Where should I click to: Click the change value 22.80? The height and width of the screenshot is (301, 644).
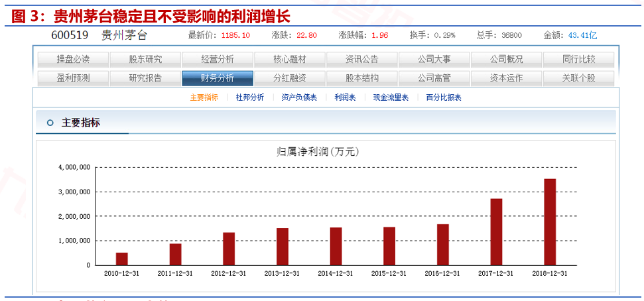[x=307, y=35]
